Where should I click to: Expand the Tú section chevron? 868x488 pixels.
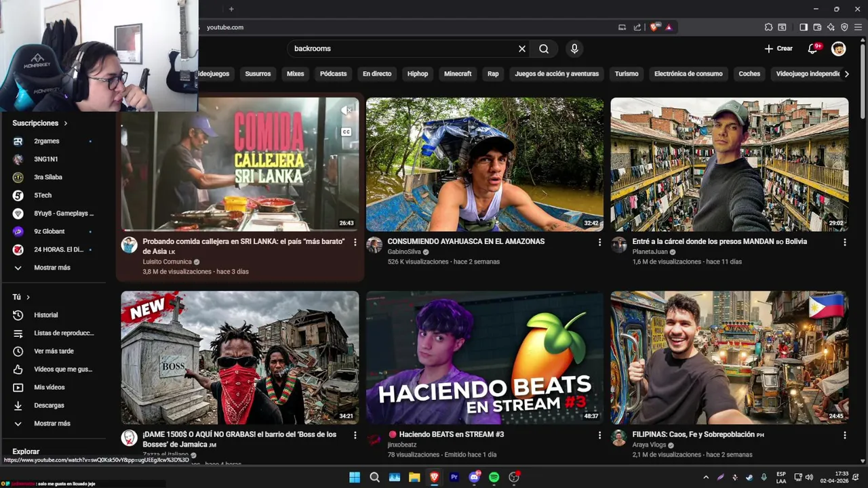click(x=28, y=297)
